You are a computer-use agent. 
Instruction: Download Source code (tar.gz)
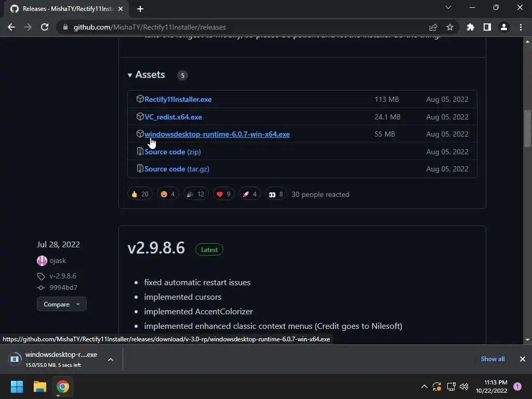(x=177, y=169)
